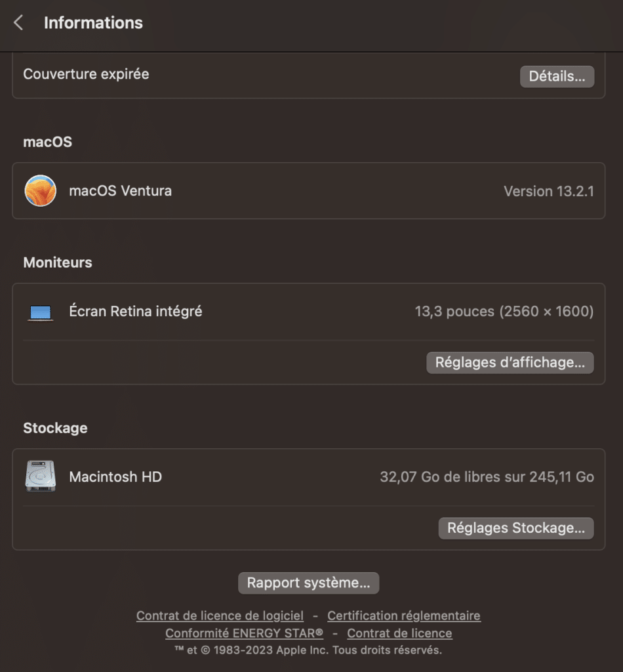Click the Version 13.2.1 text
Image resolution: width=623 pixels, height=672 pixels.
548,191
